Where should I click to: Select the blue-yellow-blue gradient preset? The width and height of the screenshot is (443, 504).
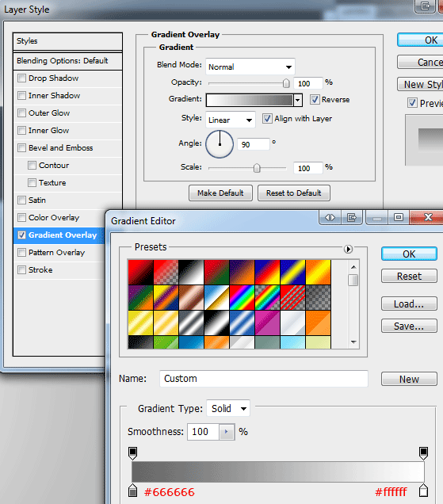[x=293, y=273]
